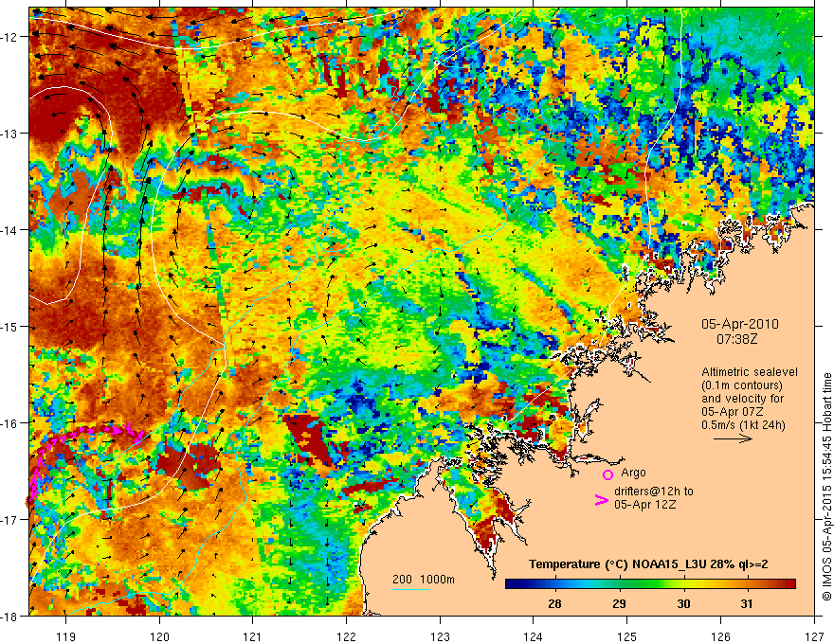Screen dimensions: 834x644
Task: Click the cyan 200 1000m isobath legend line
Action: pos(411,589)
